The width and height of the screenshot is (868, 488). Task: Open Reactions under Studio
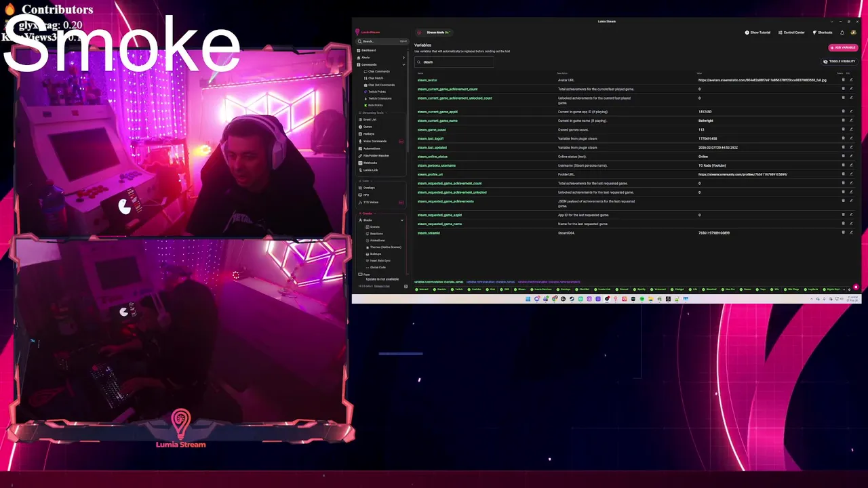click(x=375, y=234)
